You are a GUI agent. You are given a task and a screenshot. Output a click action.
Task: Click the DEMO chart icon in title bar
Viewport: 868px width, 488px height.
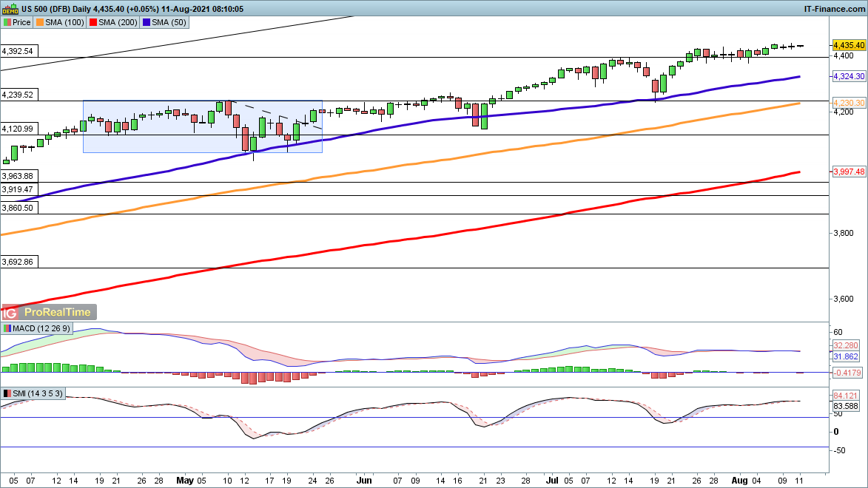tap(9, 9)
